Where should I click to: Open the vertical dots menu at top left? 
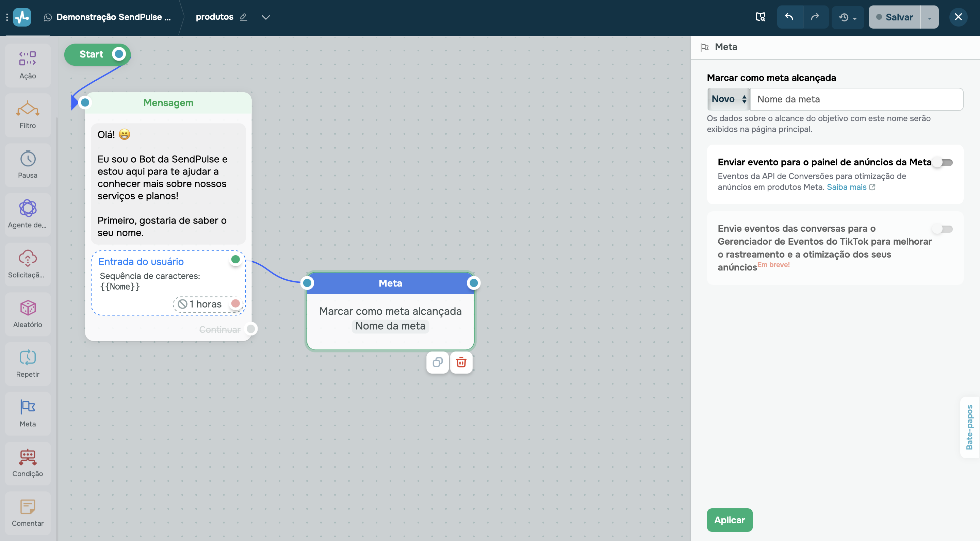pos(7,17)
